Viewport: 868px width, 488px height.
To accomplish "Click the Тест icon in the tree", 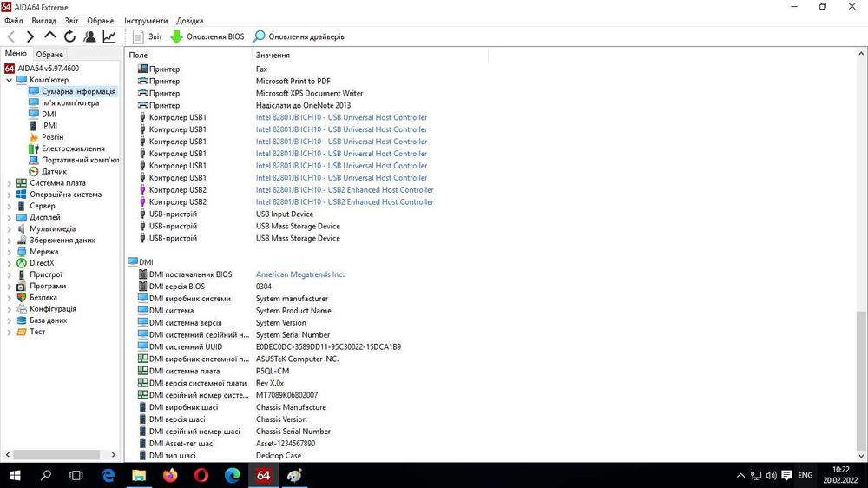I will pos(22,332).
